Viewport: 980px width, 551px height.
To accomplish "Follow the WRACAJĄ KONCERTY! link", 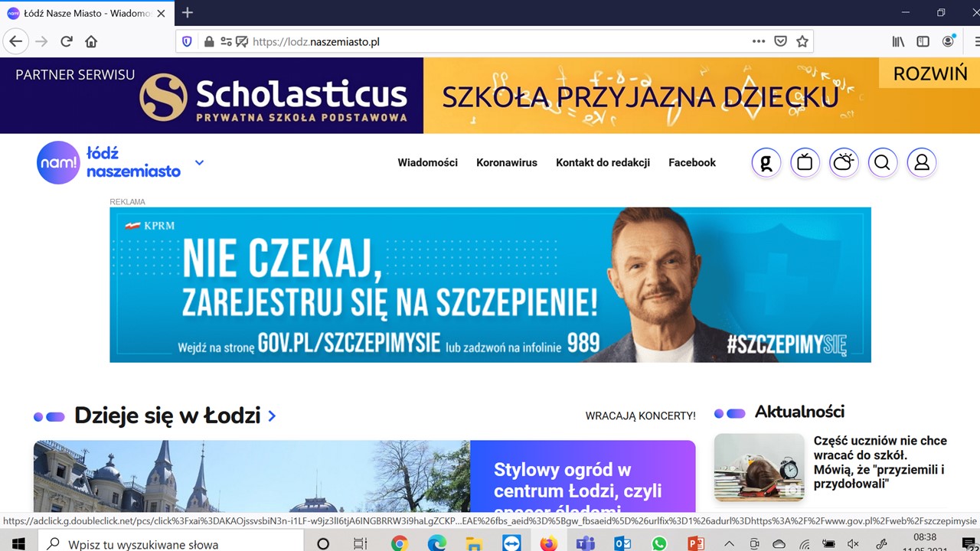I will pos(641,416).
